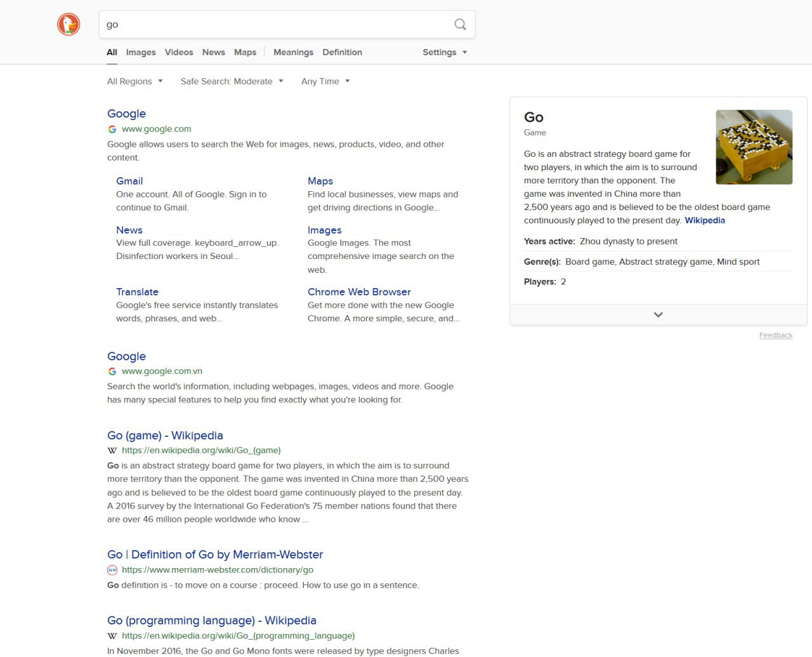Click the www.google.com URL
Image resolution: width=812 pixels, height=657 pixels.
pyautogui.click(x=157, y=129)
